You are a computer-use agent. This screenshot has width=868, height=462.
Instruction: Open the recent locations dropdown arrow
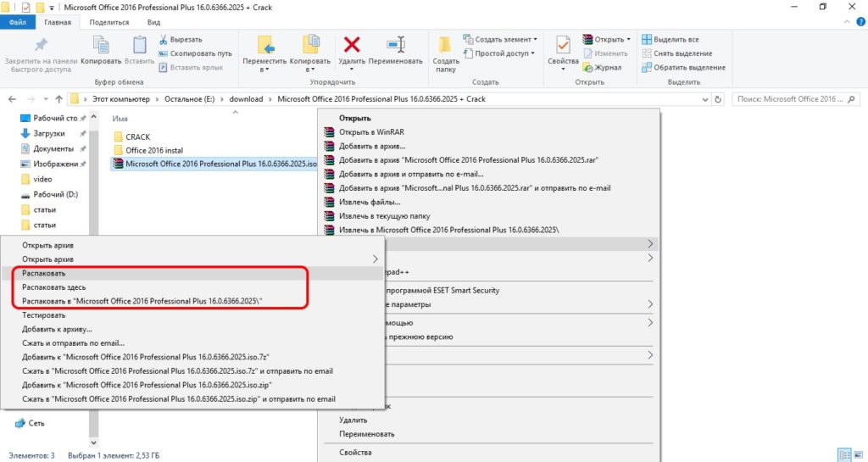point(46,99)
